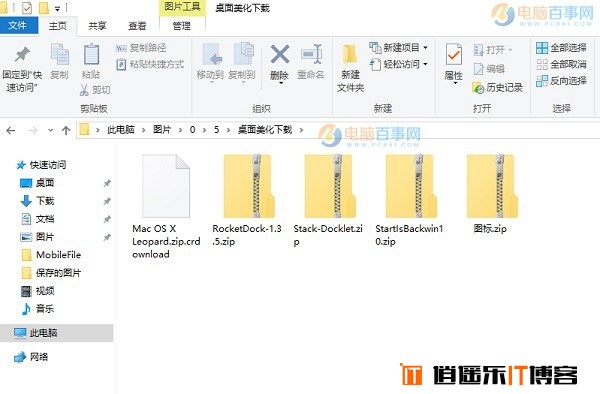Screen dimensions: 600x394
Task: Click Pin to Quick Access (固定到快速访问)
Action: [22, 69]
